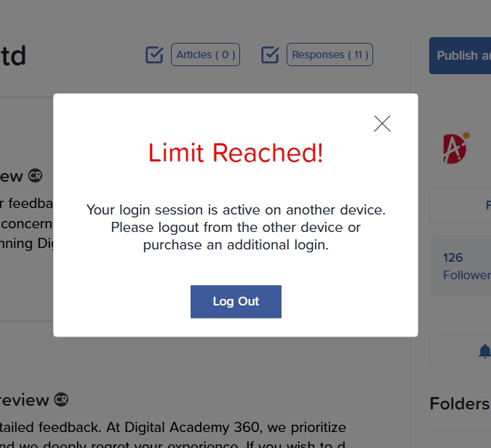Close the Limit Reached dialog

(382, 124)
